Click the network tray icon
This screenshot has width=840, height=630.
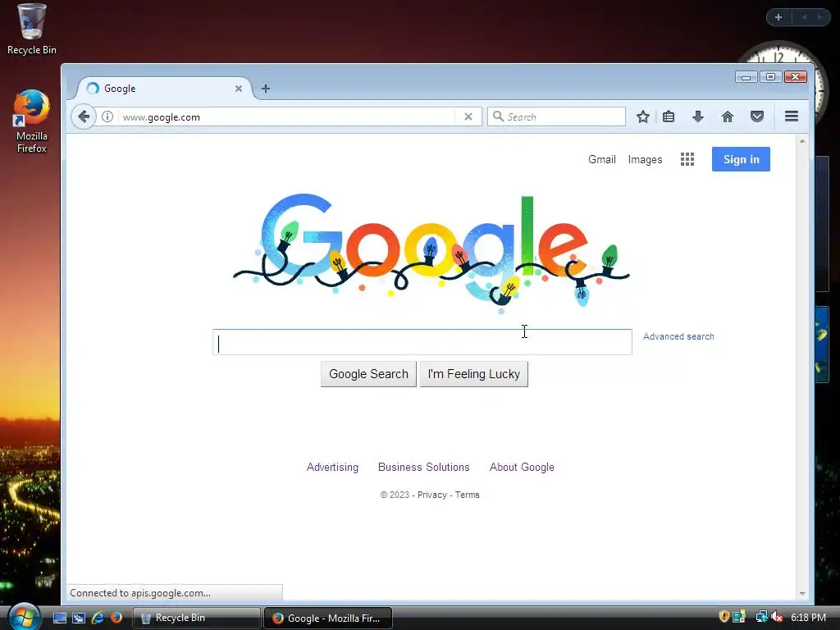761,617
